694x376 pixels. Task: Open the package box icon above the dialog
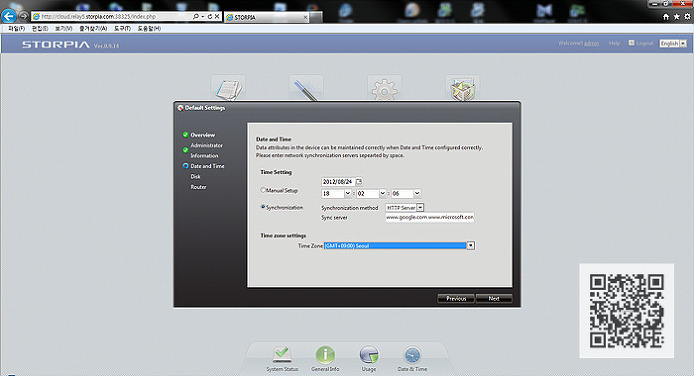click(x=463, y=88)
